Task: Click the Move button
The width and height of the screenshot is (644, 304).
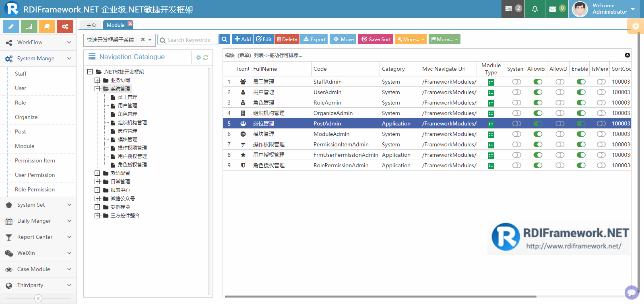Action: click(343, 39)
